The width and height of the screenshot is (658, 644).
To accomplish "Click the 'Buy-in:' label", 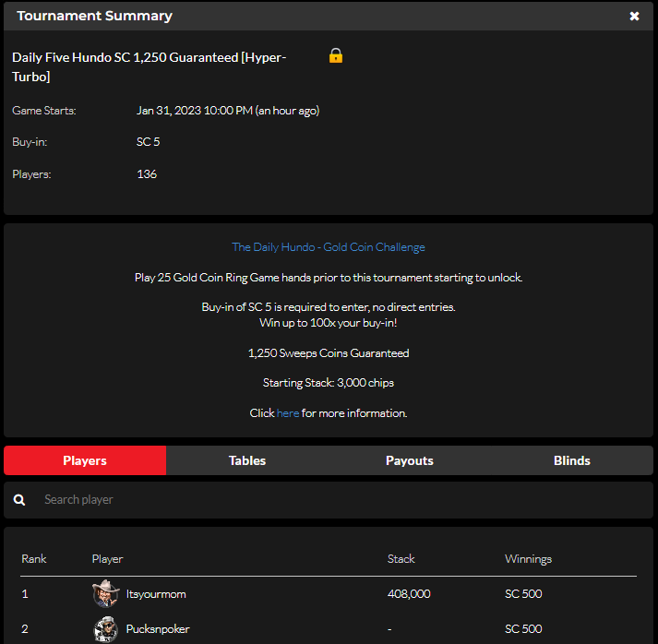I will pyautogui.click(x=30, y=142).
